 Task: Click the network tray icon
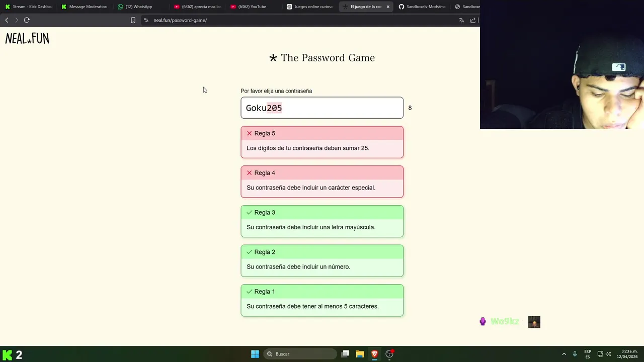[600, 354]
